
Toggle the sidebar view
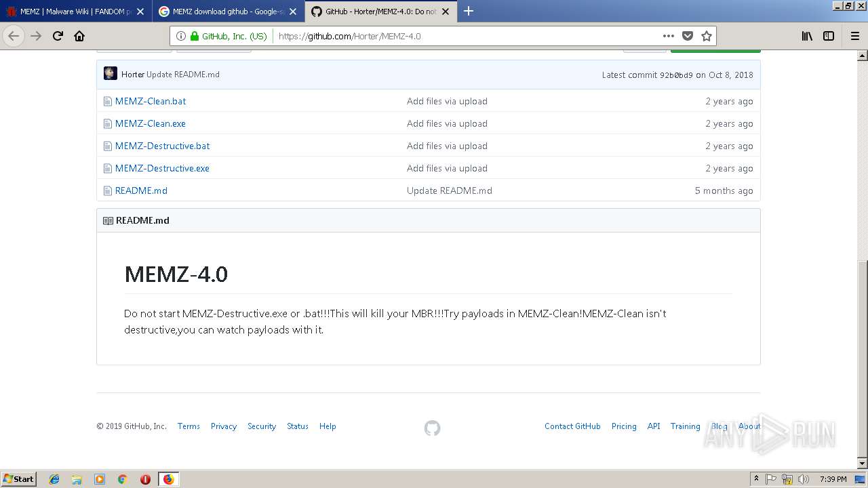coord(829,36)
